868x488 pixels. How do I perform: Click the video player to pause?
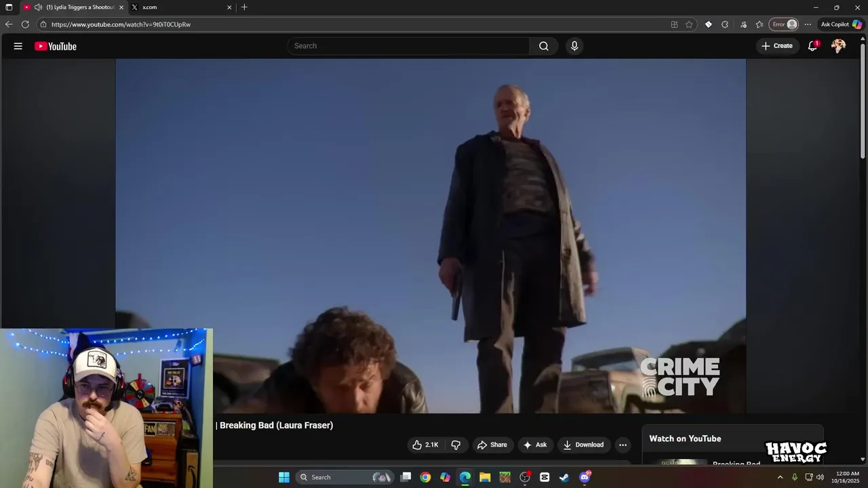click(431, 236)
